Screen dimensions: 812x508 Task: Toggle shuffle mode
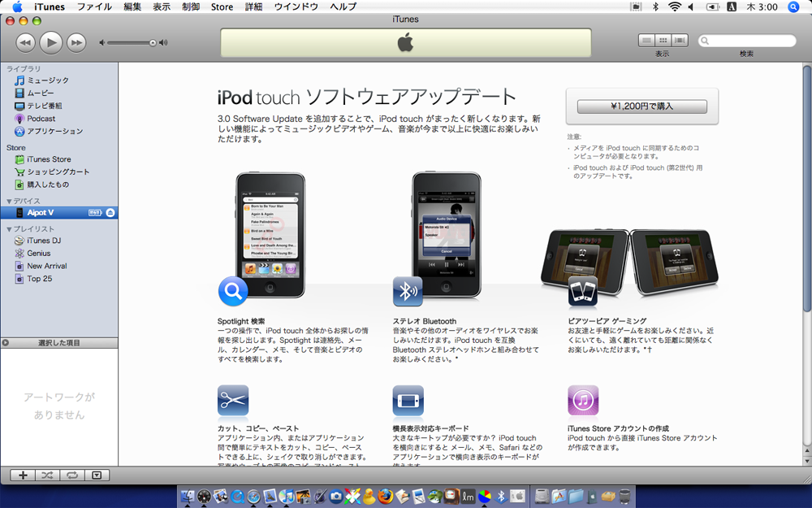47,475
